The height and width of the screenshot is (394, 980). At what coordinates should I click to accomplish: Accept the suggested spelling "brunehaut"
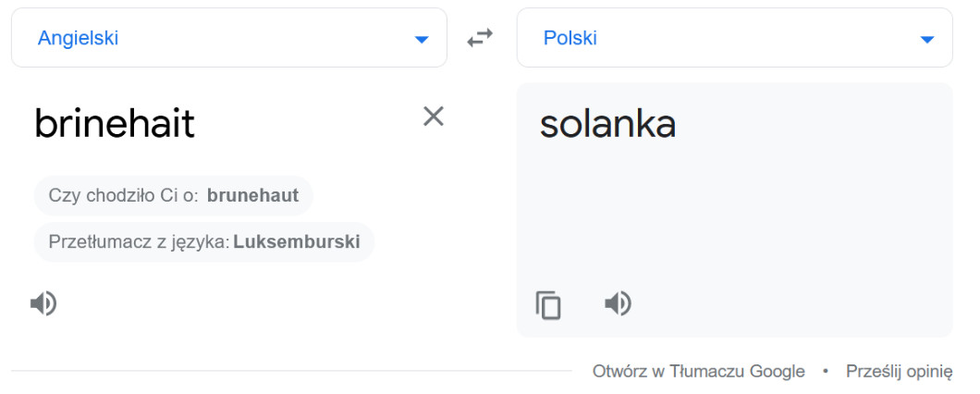pos(252,195)
